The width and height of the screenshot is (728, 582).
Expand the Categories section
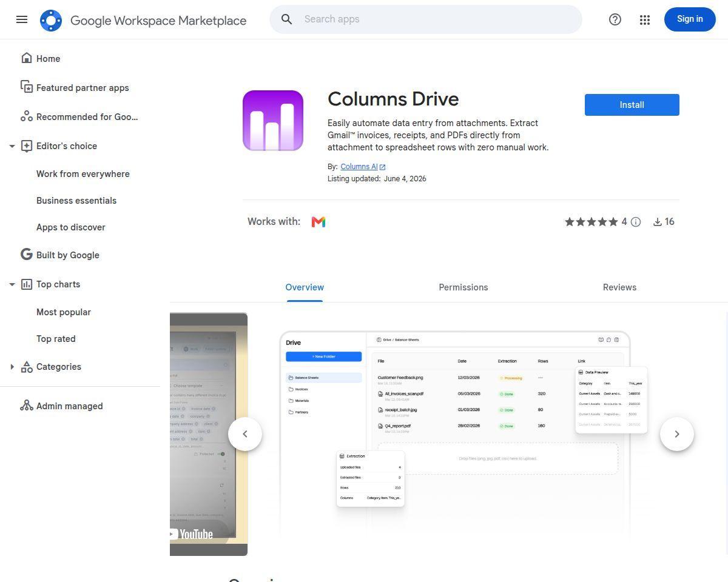(x=12, y=367)
